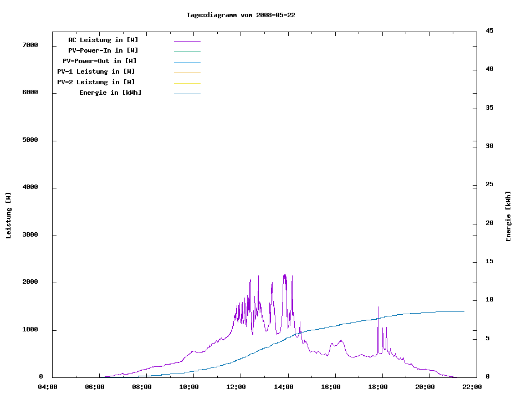Click the purple AC Leistung legend line
Screen dimensions: 532x399
187,41
